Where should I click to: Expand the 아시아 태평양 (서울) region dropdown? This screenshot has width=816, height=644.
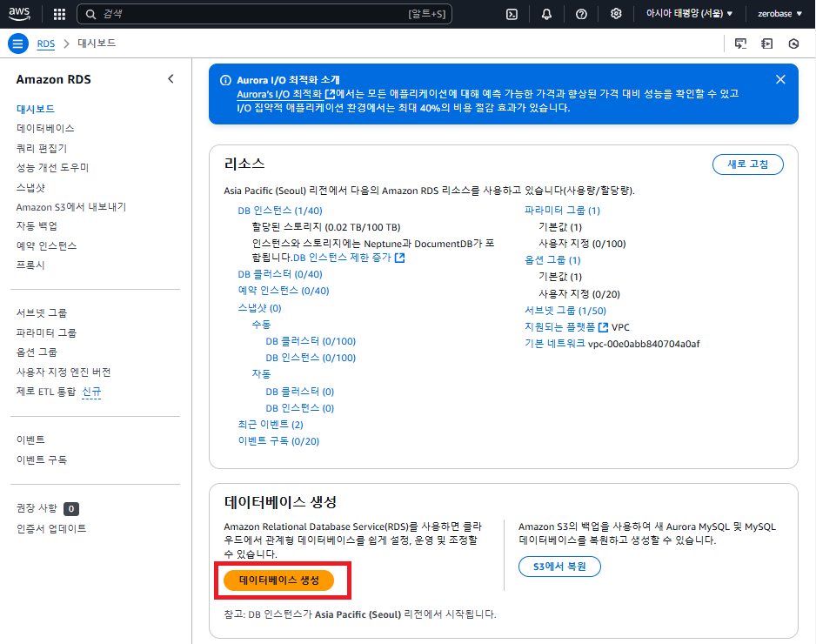coord(689,14)
